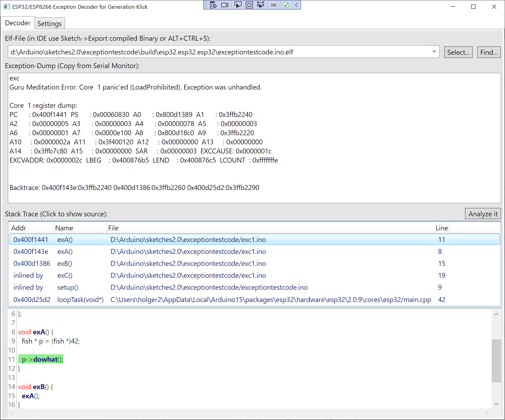This screenshot has width=505, height=420.
Task: Click the horizontal scrollbar left arrow
Action: (12, 413)
